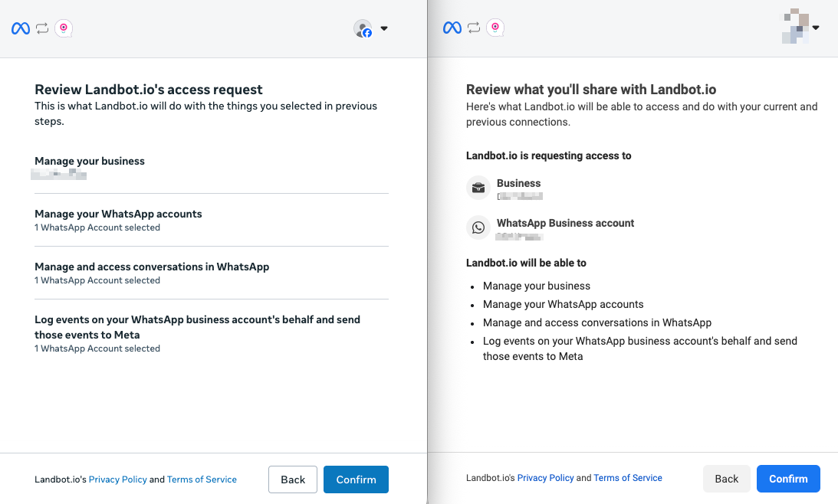
Task: Expand the dropdown beside the blurred profile picture
Action: tap(816, 28)
